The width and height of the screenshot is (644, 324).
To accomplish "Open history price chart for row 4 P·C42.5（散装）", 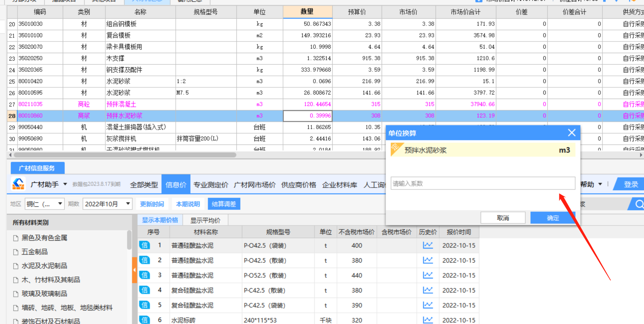I will tap(428, 290).
